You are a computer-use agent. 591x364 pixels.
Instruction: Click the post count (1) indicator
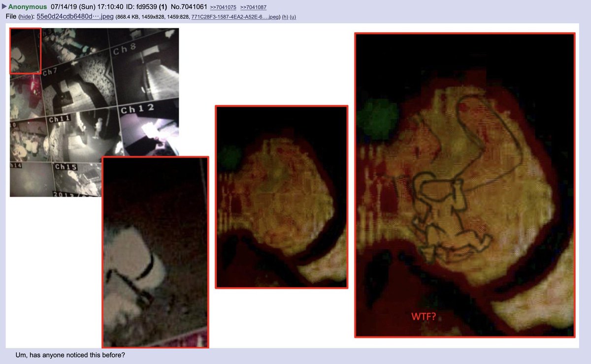162,7
